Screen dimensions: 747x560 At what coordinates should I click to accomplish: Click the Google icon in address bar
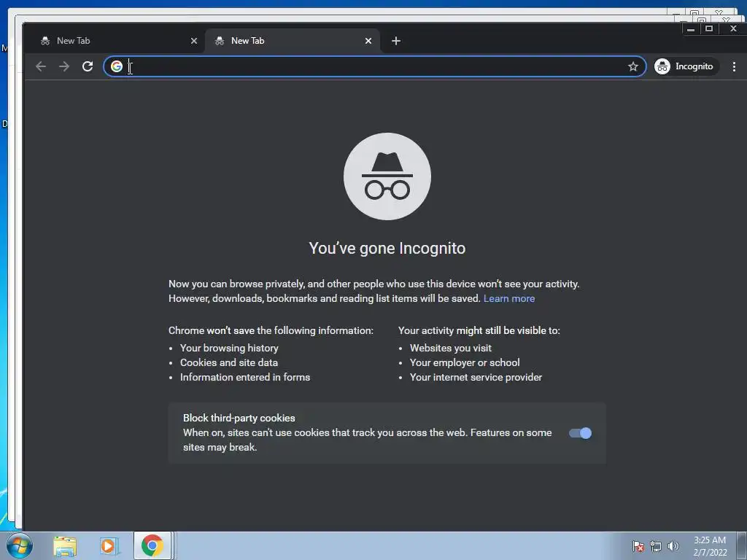click(x=117, y=66)
